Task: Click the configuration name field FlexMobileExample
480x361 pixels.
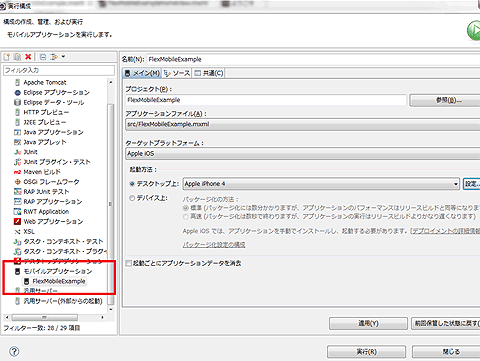Action: 313,59
